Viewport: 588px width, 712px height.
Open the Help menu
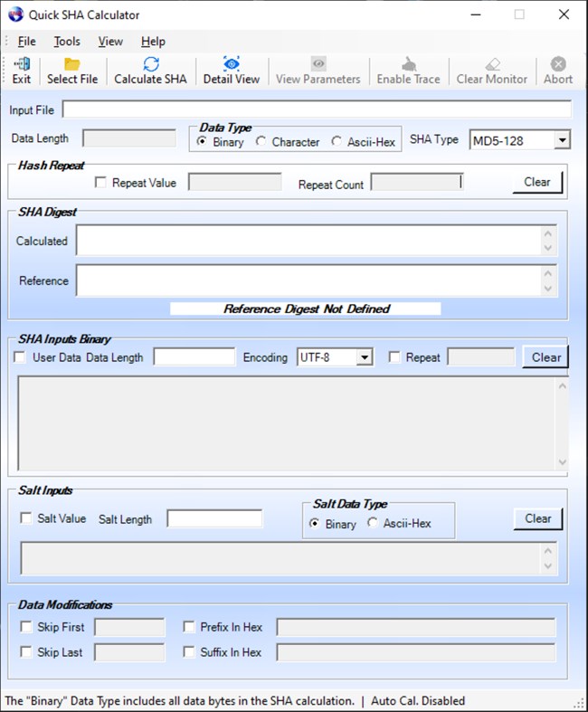153,42
